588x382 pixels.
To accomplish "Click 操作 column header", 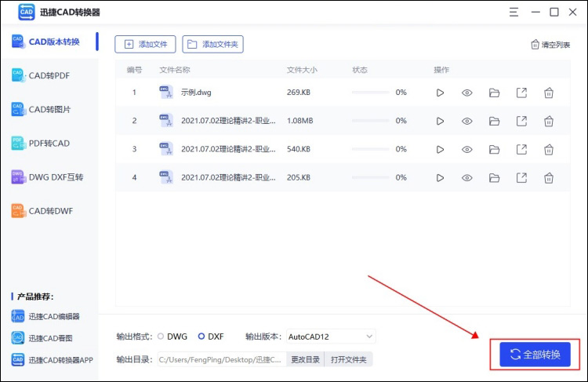I will [441, 70].
